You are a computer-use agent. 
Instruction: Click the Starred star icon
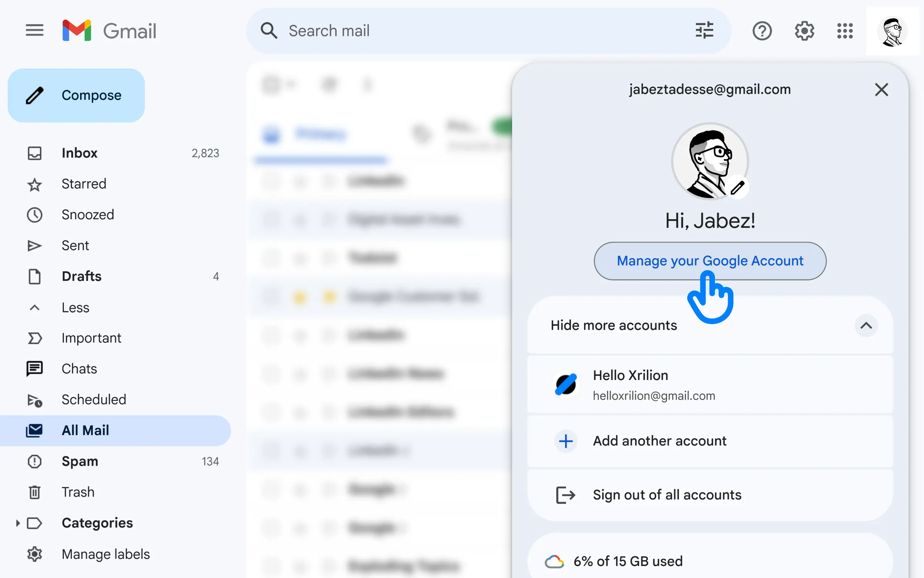(34, 185)
